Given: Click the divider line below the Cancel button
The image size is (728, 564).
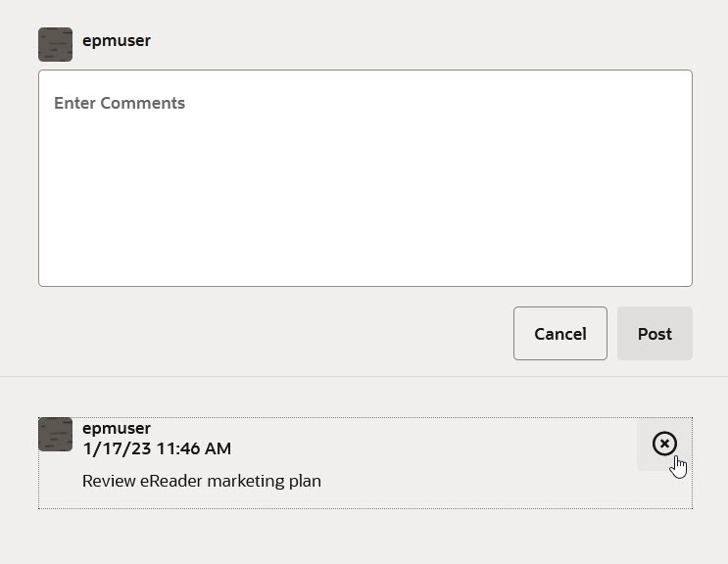Looking at the screenshot, I should [x=364, y=377].
